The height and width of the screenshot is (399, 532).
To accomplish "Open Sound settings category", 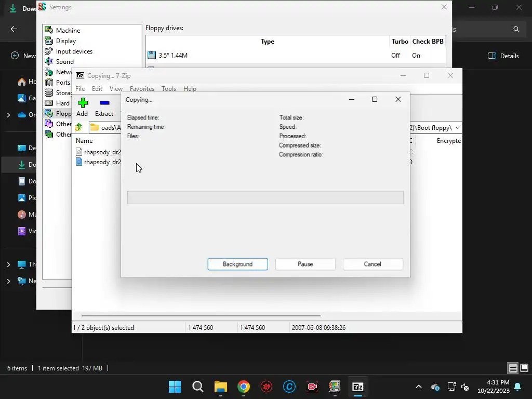I will tap(59, 62).
